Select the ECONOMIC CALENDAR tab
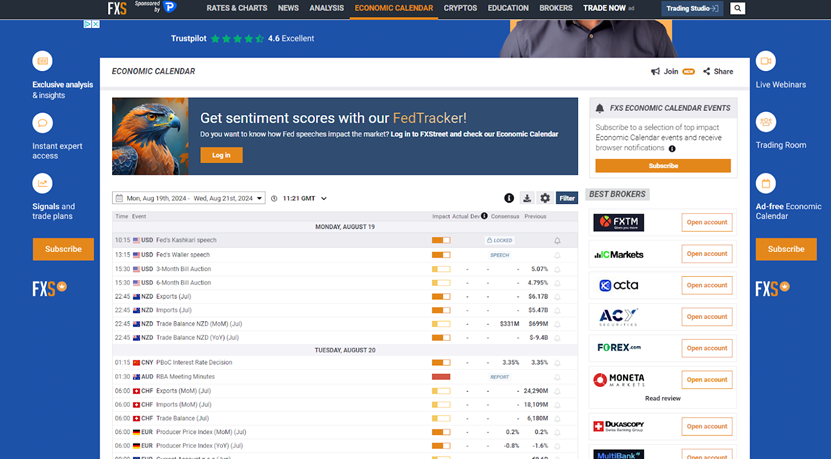This screenshot has width=831, height=459. click(x=394, y=8)
